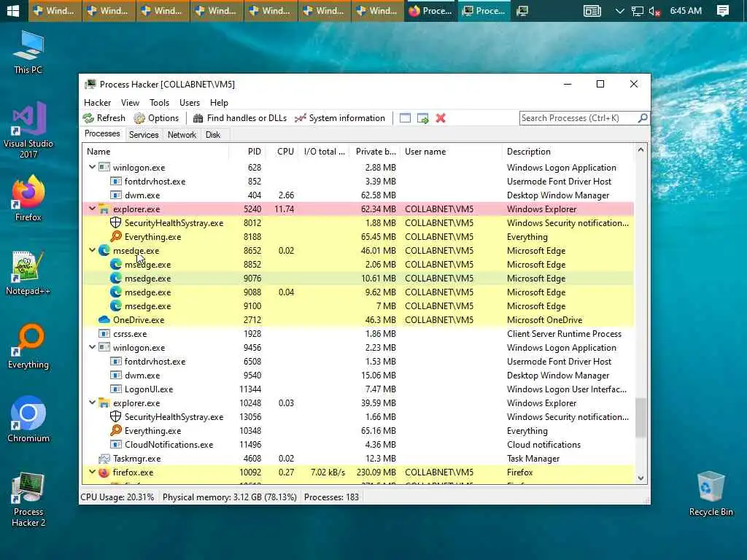Open the Hacker menu
This screenshot has width=747, height=560.
(x=97, y=102)
